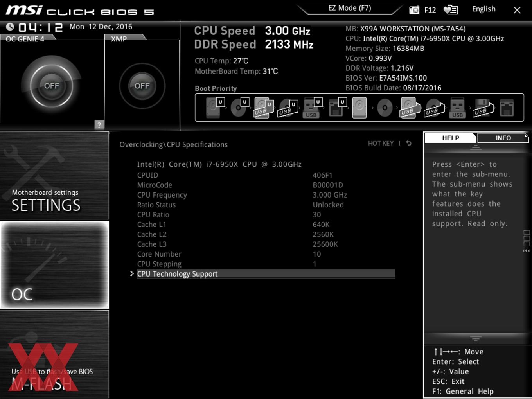Select legacy network boot device icon
The width and height of the screenshot is (532, 399).
[507, 108]
